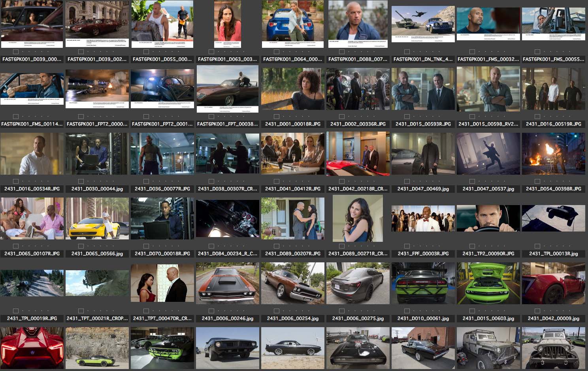The width and height of the screenshot is (588, 371).
Task: Pick the 2431_D038_00307R_CR... fight scene thumbnail
Action: pyautogui.click(x=228, y=154)
